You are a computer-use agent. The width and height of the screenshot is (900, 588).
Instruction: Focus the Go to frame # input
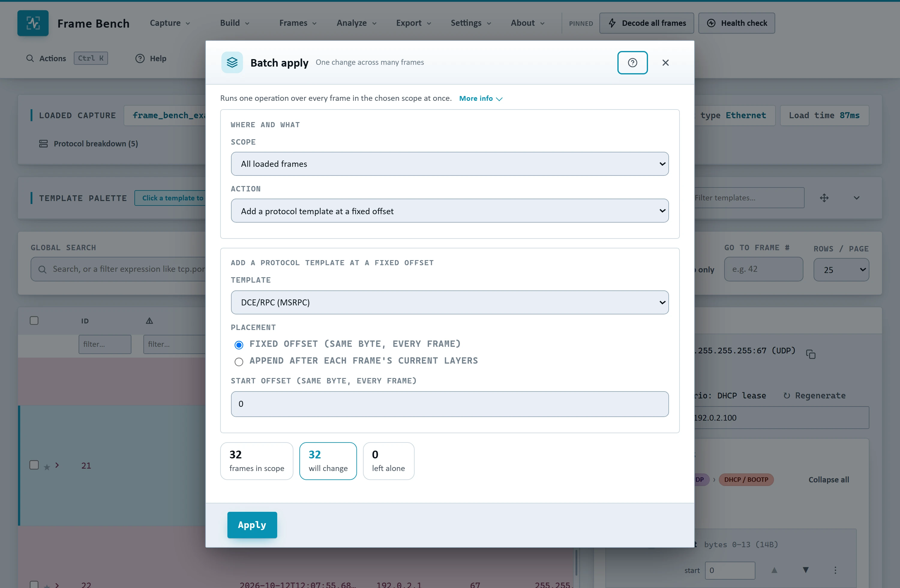[x=763, y=269]
